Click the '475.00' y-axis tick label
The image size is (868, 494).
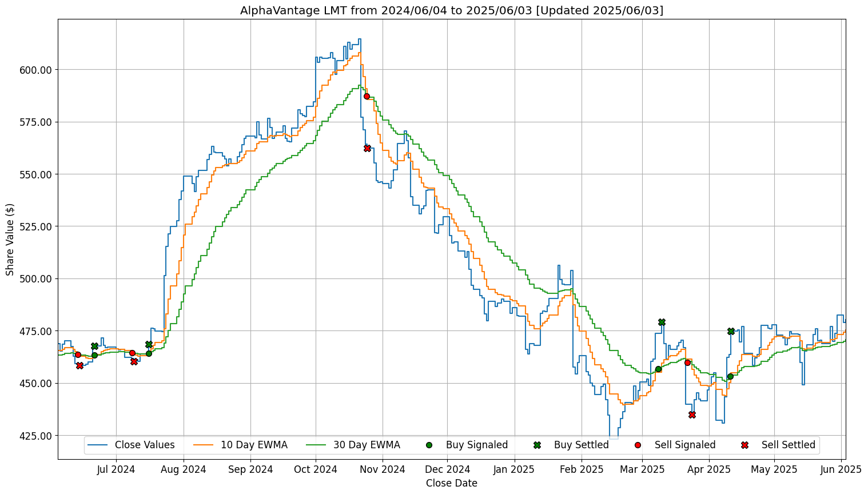(x=36, y=331)
